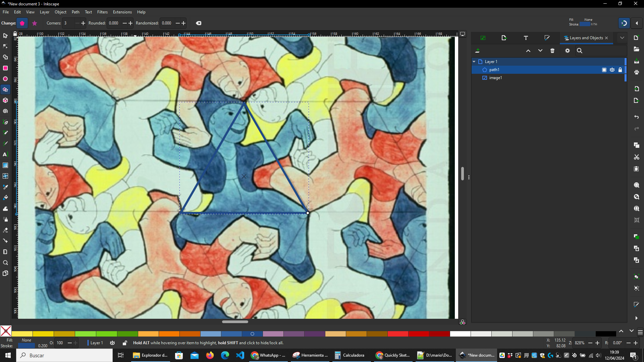Select the Pages tool

point(5,273)
